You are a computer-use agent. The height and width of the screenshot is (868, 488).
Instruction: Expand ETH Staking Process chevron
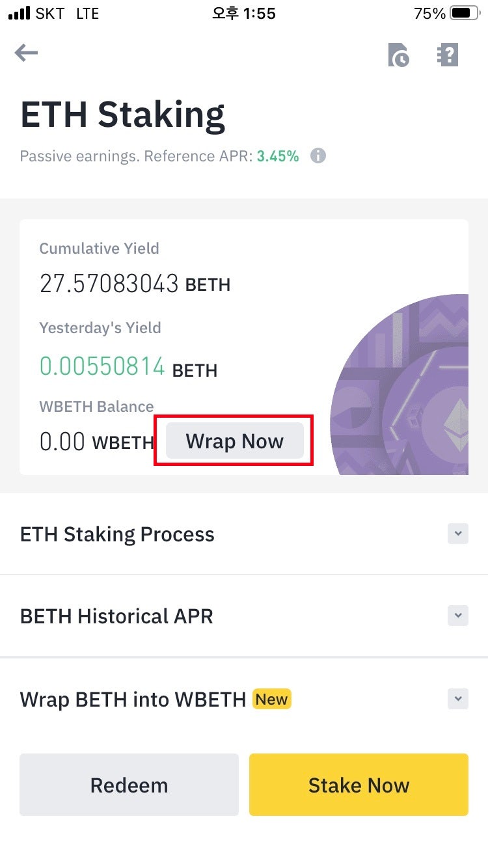458,534
